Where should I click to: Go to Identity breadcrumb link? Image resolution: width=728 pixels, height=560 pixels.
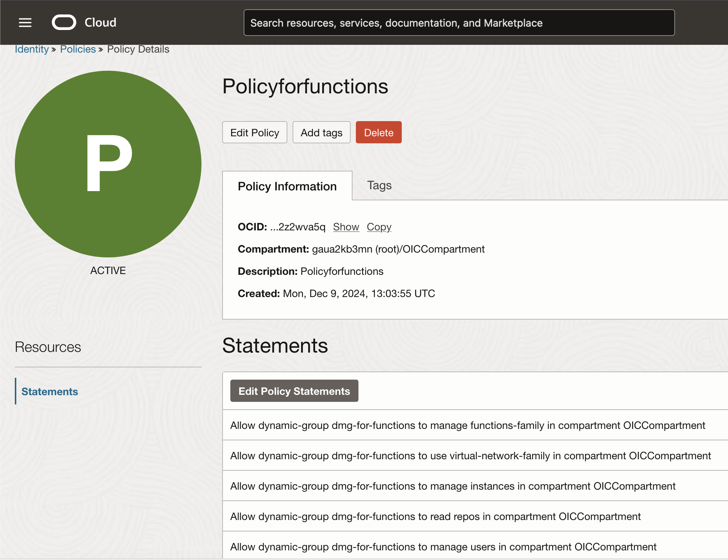(32, 49)
